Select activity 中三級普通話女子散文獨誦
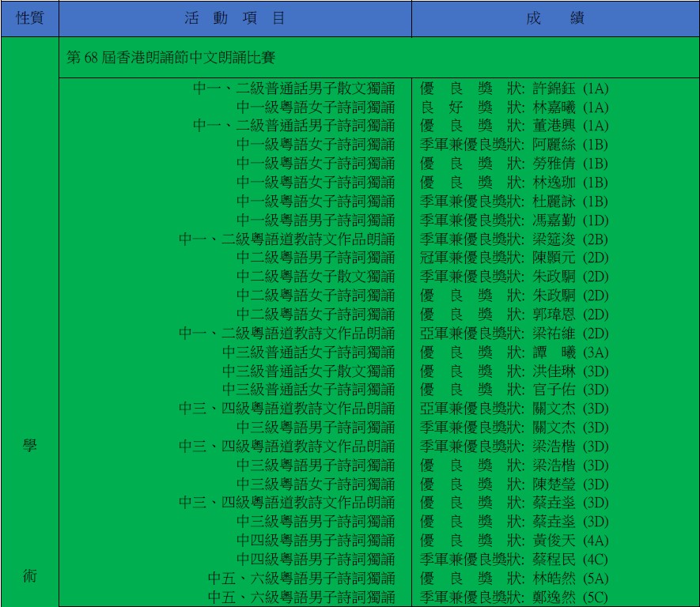700x607 pixels. (308, 371)
